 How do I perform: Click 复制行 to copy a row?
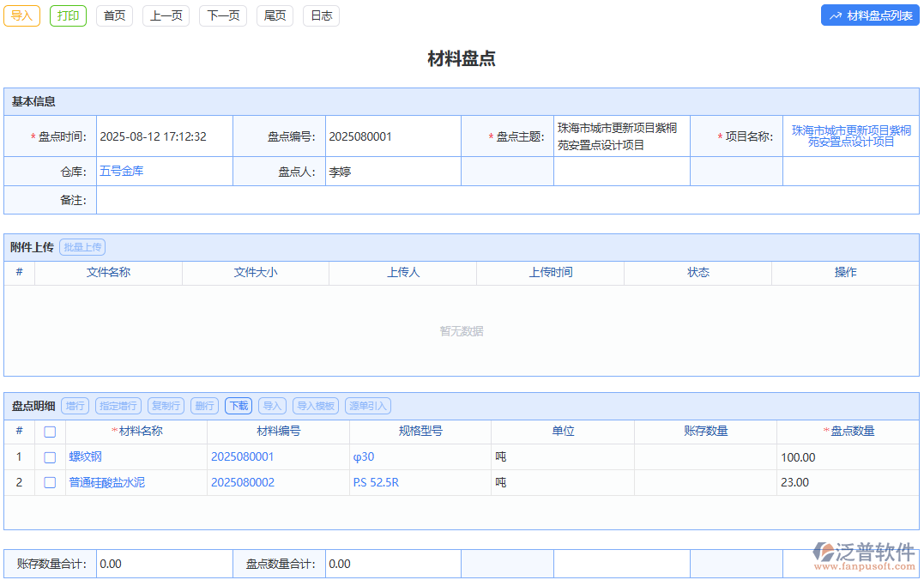coord(165,405)
